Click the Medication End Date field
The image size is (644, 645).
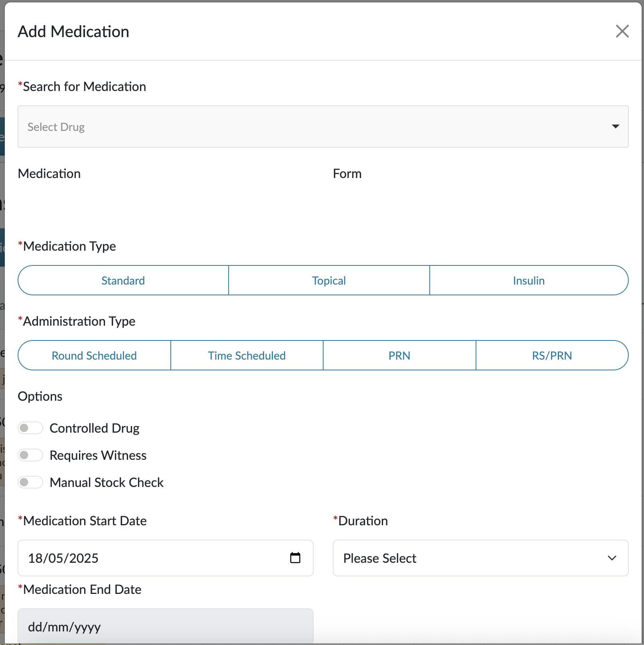(165, 627)
